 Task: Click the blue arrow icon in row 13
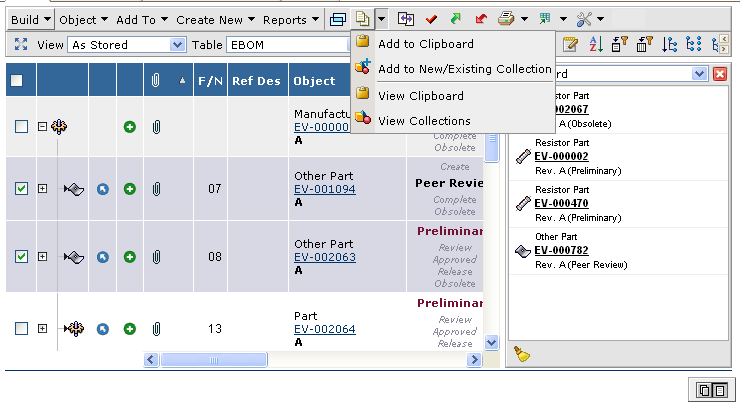point(102,328)
